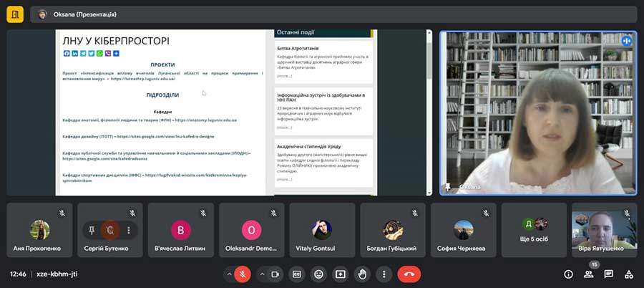Leave the call with red hang-up button
This screenshot has width=644, height=288.
pos(409,274)
